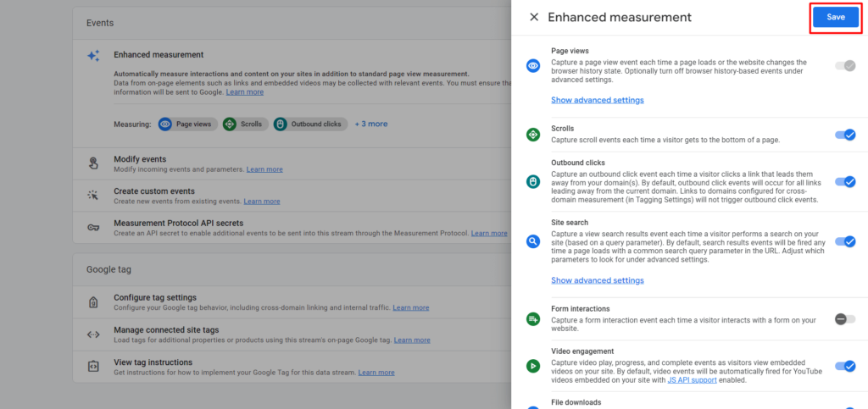Click the Scrolls target icon in panel
Screen dimensions: 868x409
pos(533,135)
